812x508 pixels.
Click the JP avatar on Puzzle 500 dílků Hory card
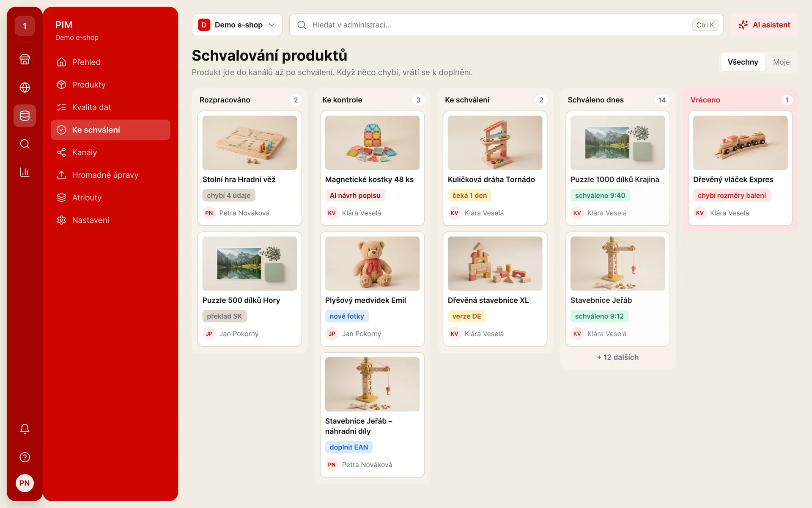tap(209, 334)
